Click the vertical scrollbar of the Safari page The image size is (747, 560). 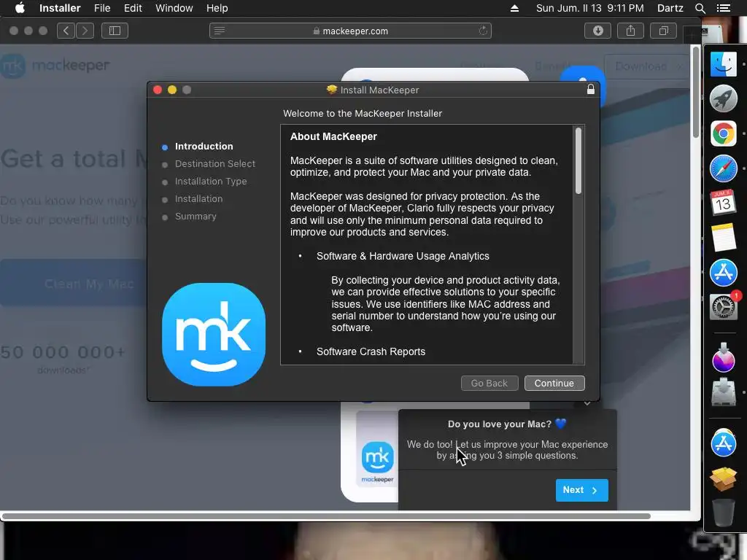pos(695,92)
